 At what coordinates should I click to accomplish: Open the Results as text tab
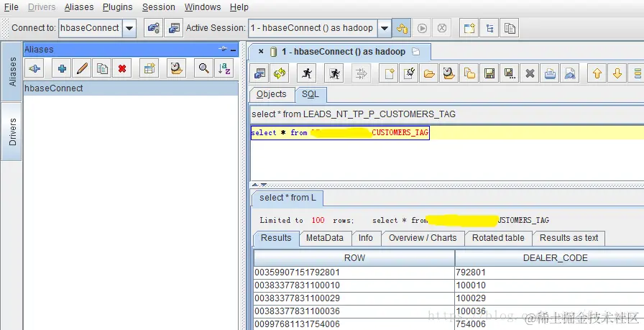click(569, 238)
